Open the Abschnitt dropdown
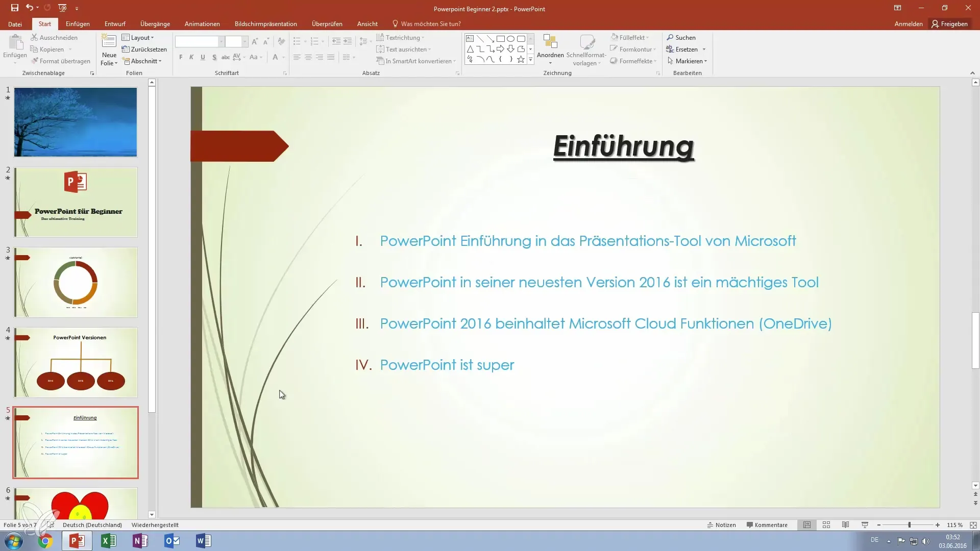The width and height of the screenshot is (980, 551). tap(141, 61)
